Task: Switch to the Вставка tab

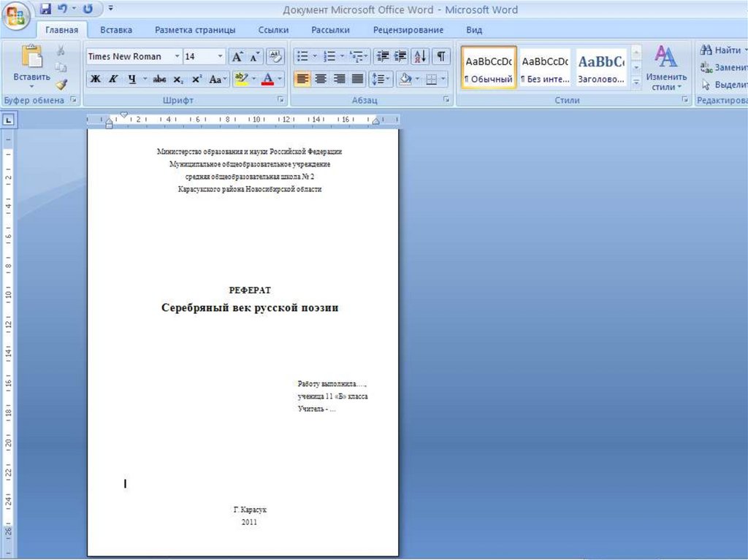Action: (x=116, y=30)
